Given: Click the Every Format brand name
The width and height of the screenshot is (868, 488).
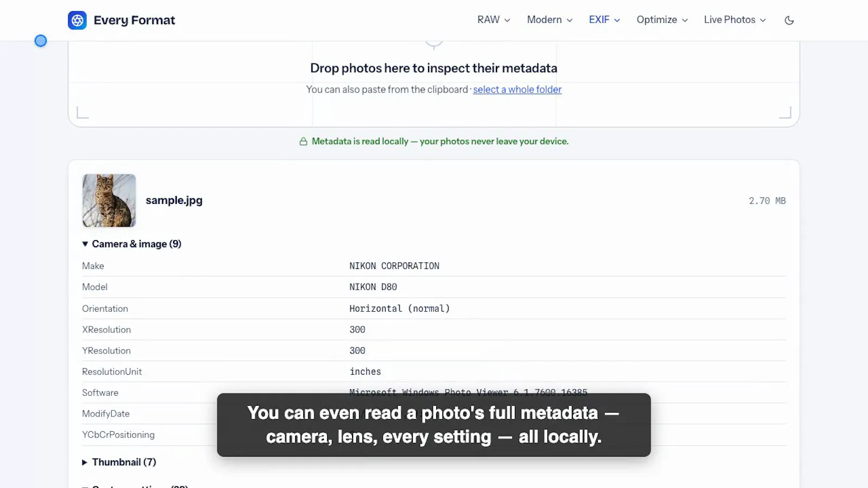Looking at the screenshot, I should pyautogui.click(x=134, y=20).
